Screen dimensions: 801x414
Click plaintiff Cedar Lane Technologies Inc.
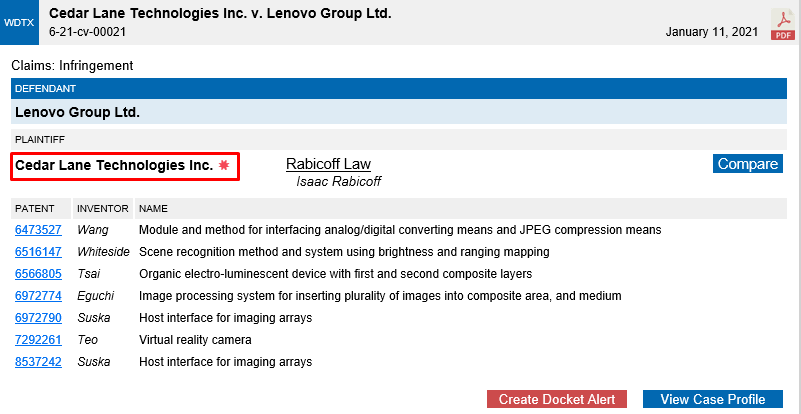point(114,165)
